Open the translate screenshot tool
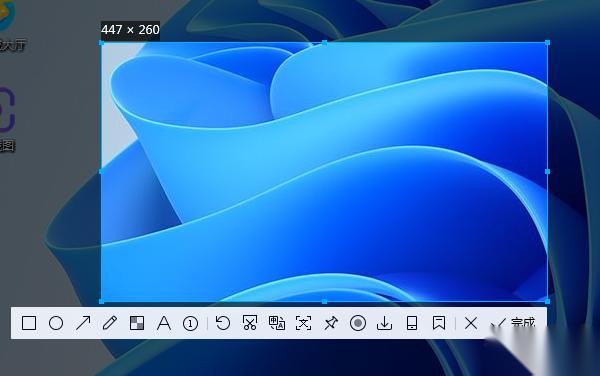This screenshot has height=376, width=600. pos(277,323)
